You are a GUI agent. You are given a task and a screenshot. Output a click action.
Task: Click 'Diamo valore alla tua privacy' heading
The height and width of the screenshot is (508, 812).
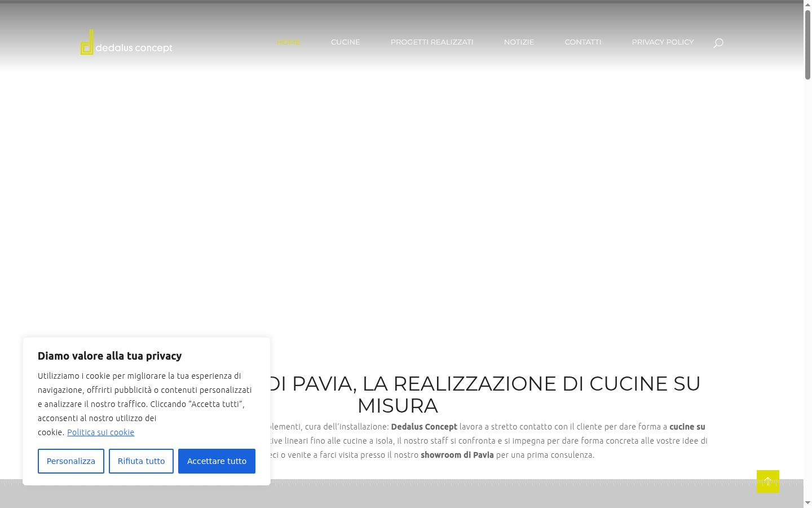click(x=109, y=356)
